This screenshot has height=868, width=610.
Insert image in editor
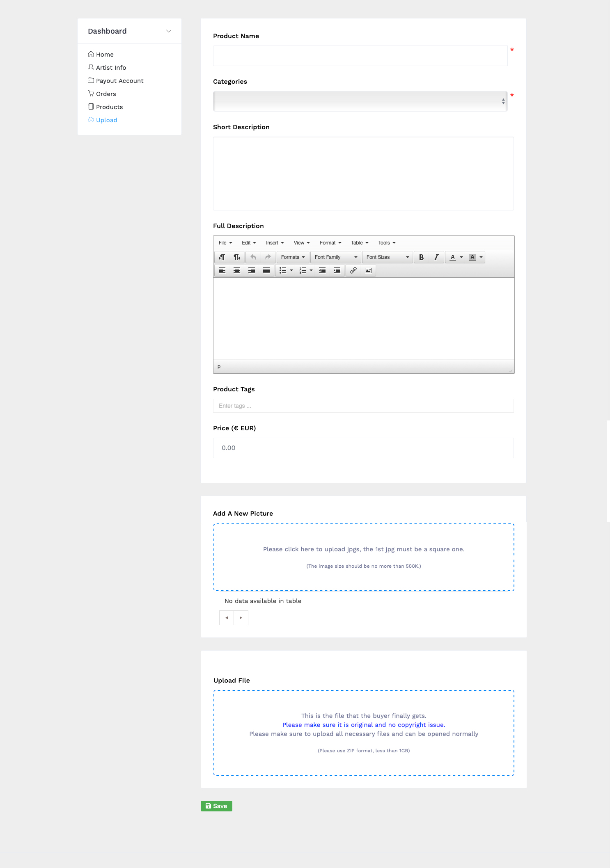[x=368, y=270]
